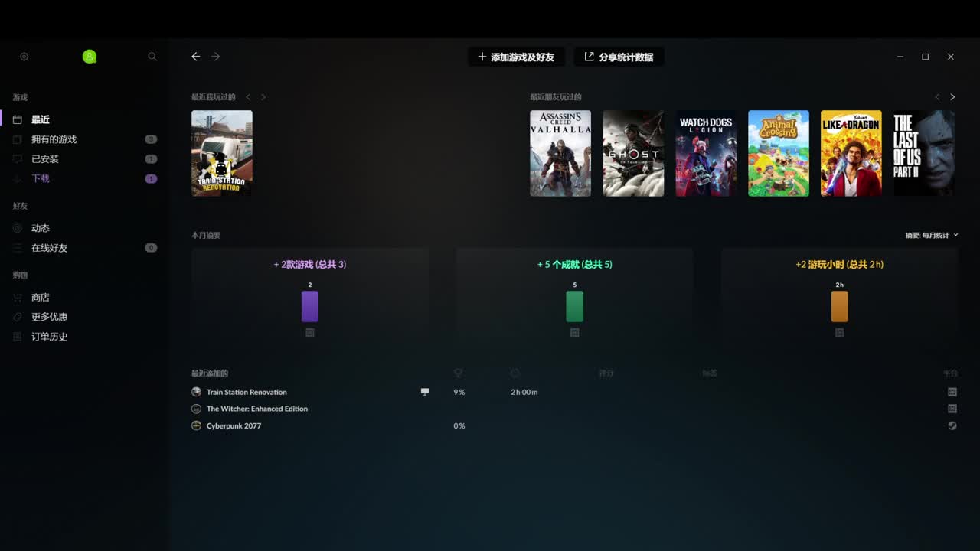Viewport: 980px width, 551px height.
Task: Click the Train Station Renovation row icon
Action: pyautogui.click(x=197, y=392)
